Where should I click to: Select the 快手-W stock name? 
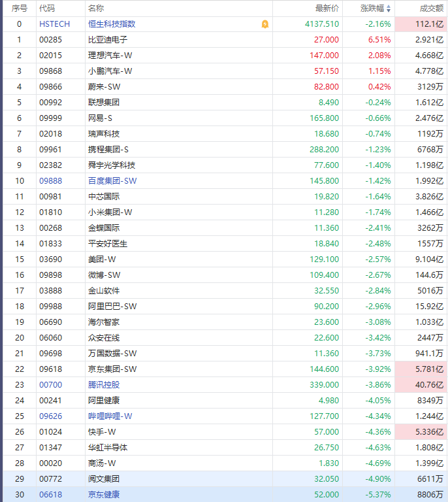tap(102, 432)
